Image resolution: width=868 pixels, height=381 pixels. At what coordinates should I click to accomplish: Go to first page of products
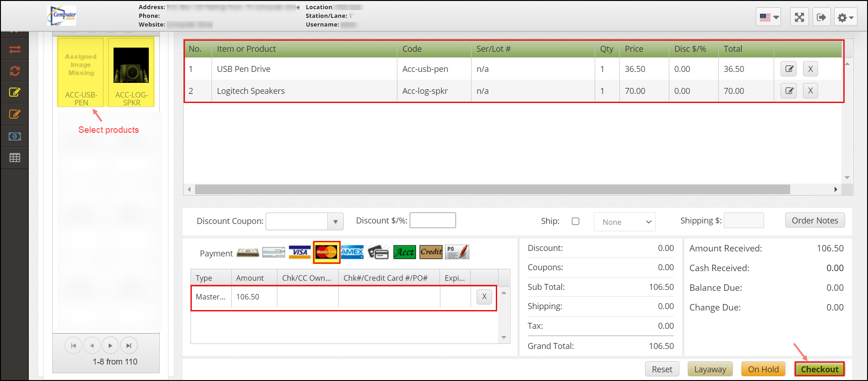[73, 346]
